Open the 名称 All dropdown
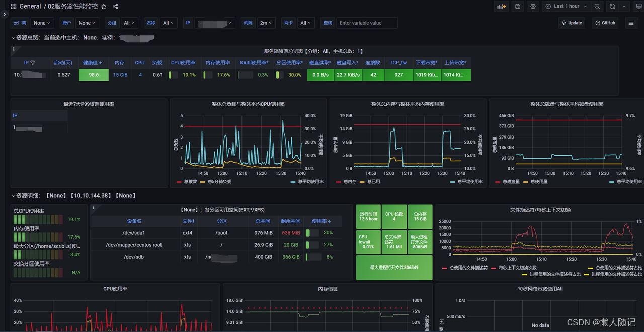This screenshot has width=644, height=332. (x=168, y=23)
